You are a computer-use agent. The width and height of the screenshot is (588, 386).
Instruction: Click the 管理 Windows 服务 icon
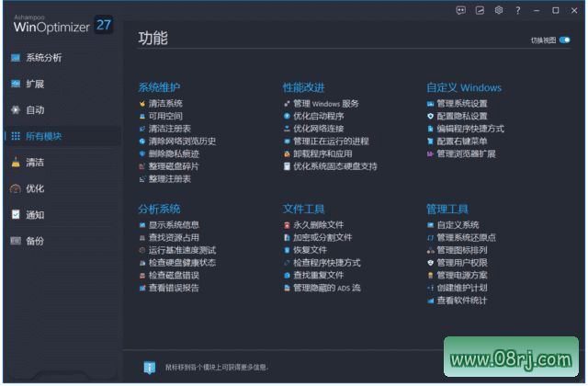(287, 104)
